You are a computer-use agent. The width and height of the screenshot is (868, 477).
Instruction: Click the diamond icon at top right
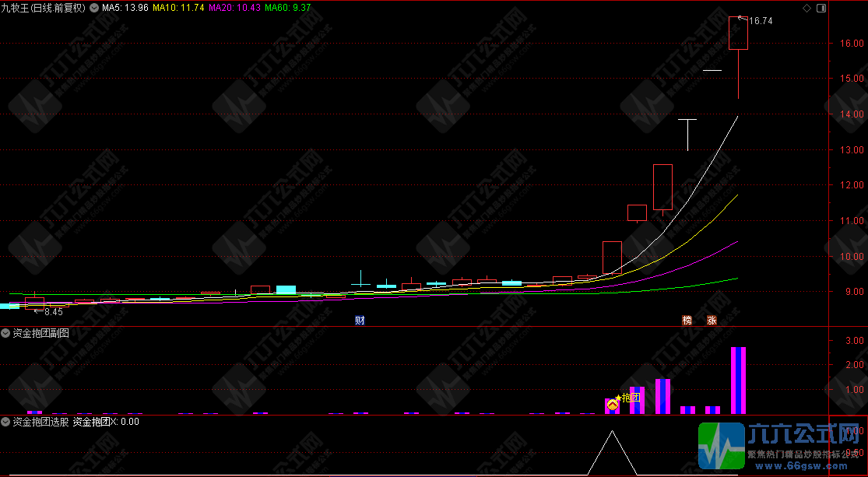tap(806, 8)
